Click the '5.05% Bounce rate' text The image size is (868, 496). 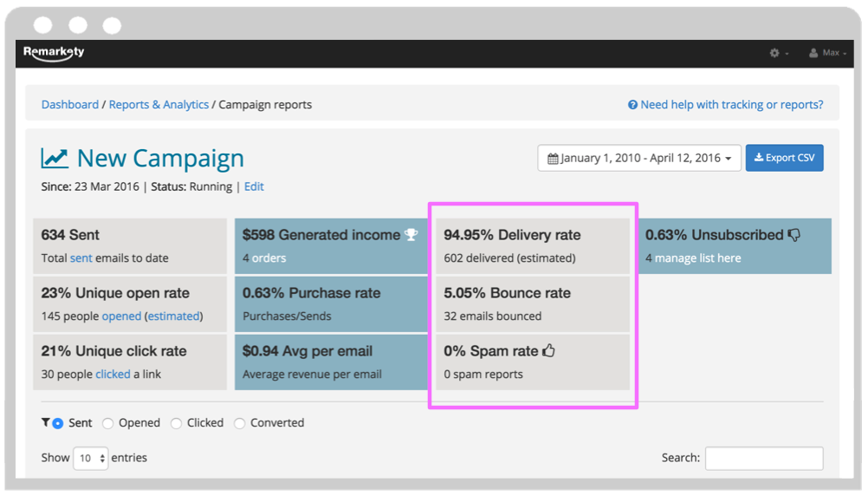click(507, 292)
